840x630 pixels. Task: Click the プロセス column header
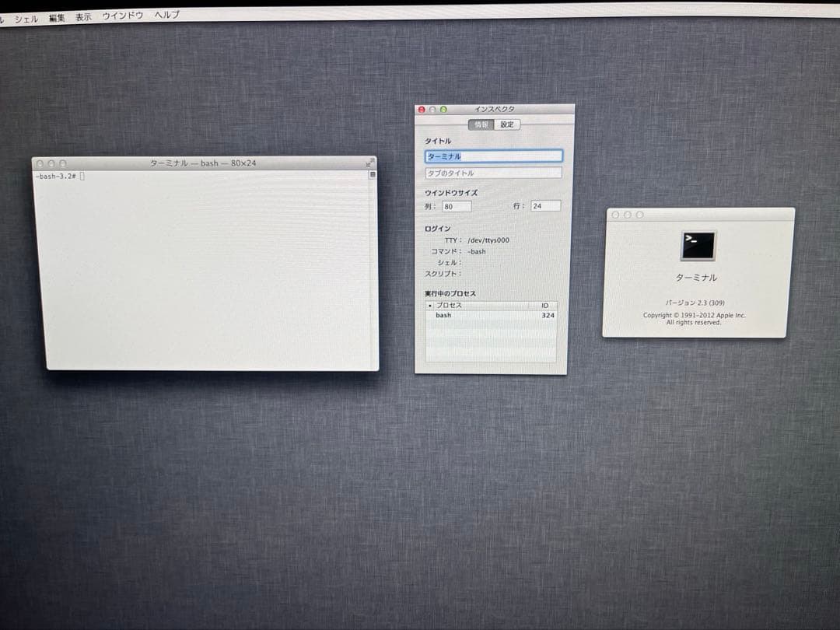pos(451,305)
